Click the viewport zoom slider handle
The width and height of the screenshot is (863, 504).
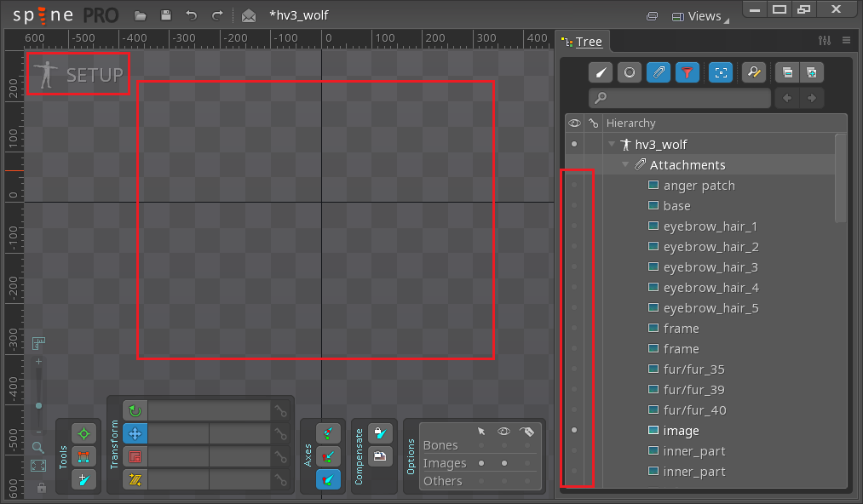point(38,406)
